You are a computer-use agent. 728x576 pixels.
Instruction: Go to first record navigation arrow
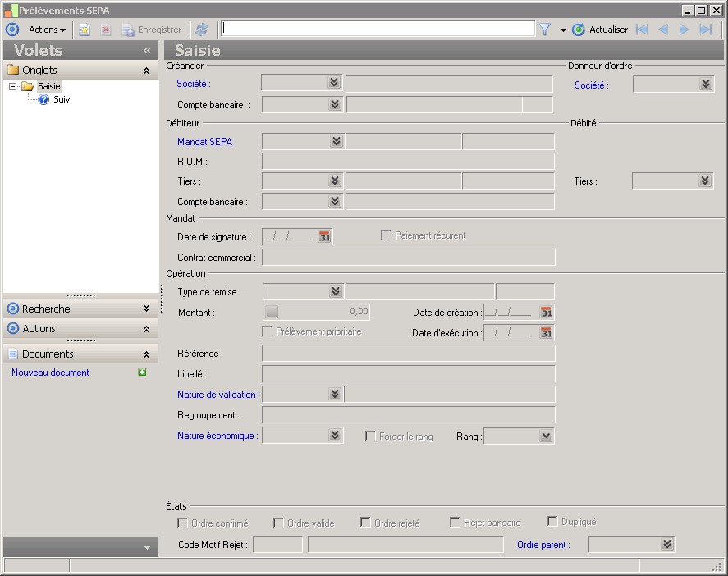(x=642, y=30)
